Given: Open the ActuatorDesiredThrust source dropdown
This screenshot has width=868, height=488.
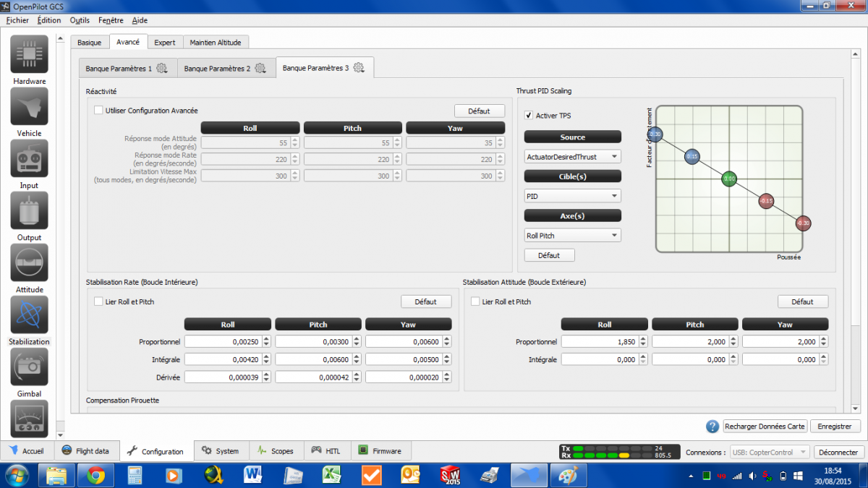Looking at the screenshot, I should (572, 156).
